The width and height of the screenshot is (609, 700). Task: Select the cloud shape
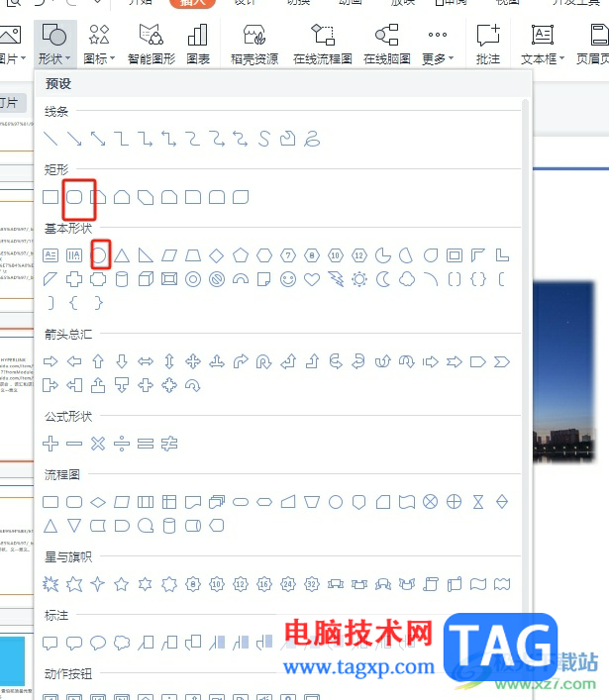click(x=407, y=279)
